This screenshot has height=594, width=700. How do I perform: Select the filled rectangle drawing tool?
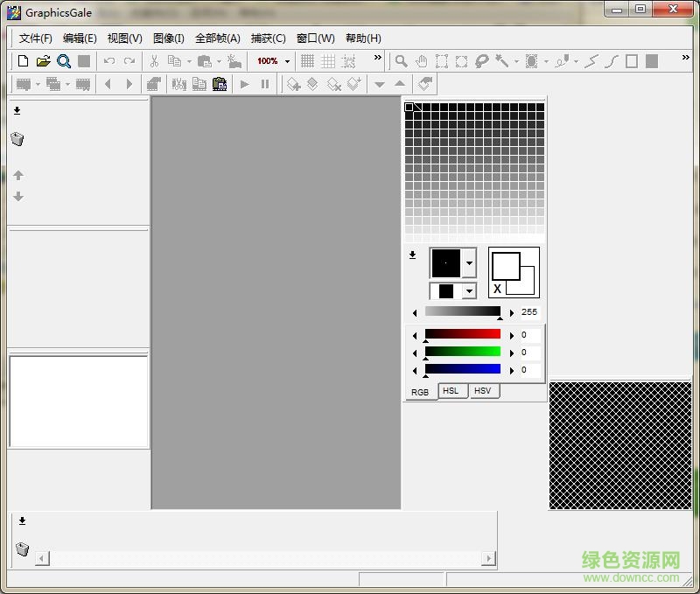(652, 61)
